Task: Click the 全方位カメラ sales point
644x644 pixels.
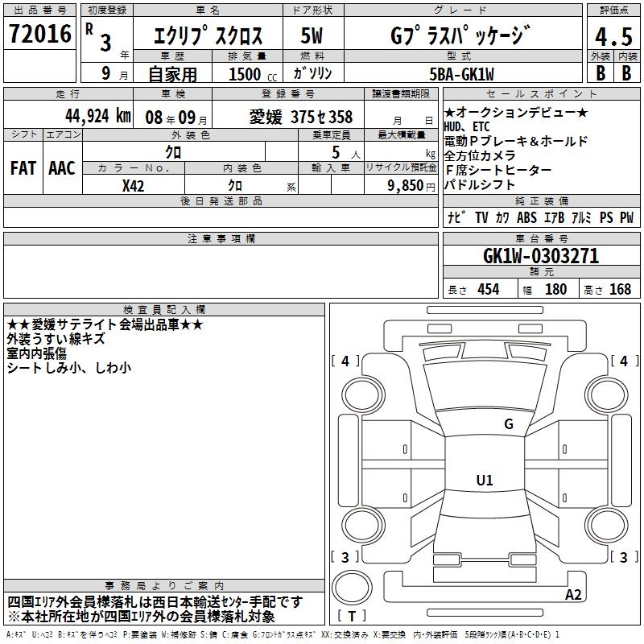Action: 480,155
